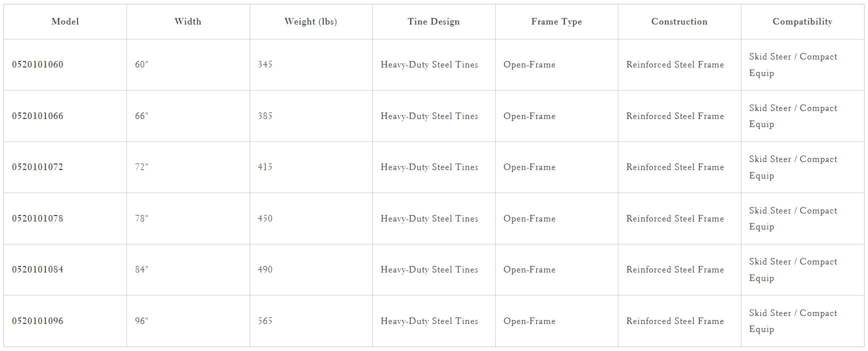868x351 pixels.
Task: Select the 78" width value
Action: click(x=142, y=218)
